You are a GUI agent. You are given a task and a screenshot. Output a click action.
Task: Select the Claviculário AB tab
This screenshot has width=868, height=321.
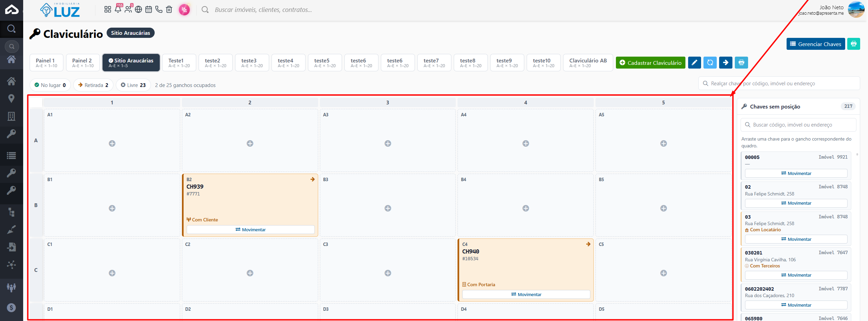[588, 63]
